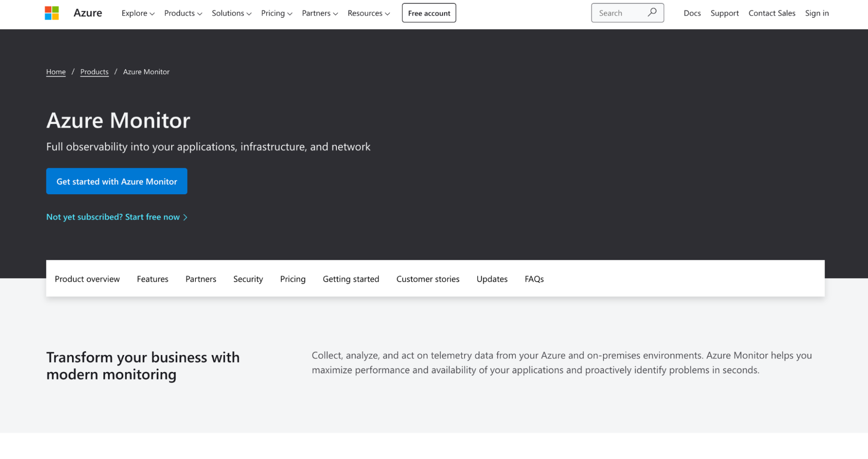This screenshot has height=459, width=868.
Task: Open the Pricing section tab
Action: coord(293,279)
